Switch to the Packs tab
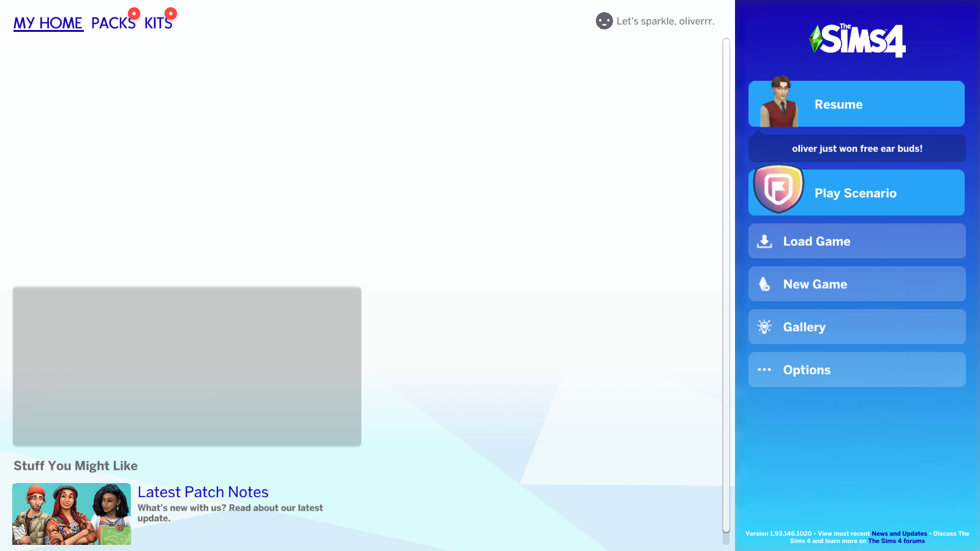 pos(112,24)
